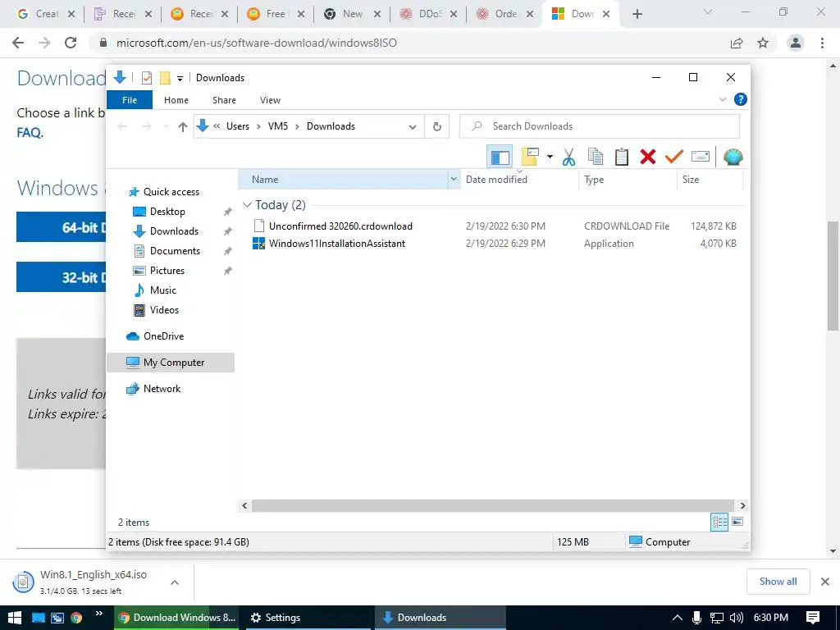Open the recent locations dropdown arrow
The width and height of the screenshot is (840, 630).
coord(166,126)
